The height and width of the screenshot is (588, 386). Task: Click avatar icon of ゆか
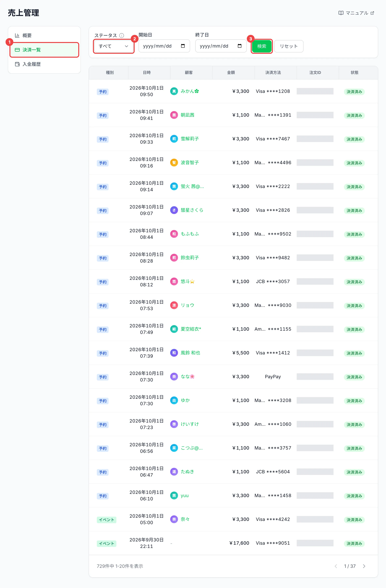pos(174,401)
